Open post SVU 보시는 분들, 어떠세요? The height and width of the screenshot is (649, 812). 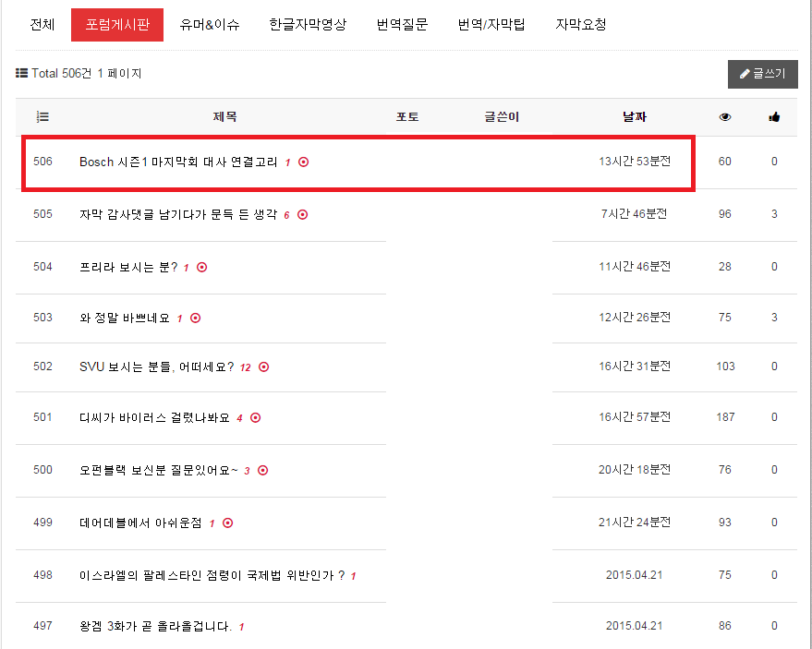tap(156, 367)
